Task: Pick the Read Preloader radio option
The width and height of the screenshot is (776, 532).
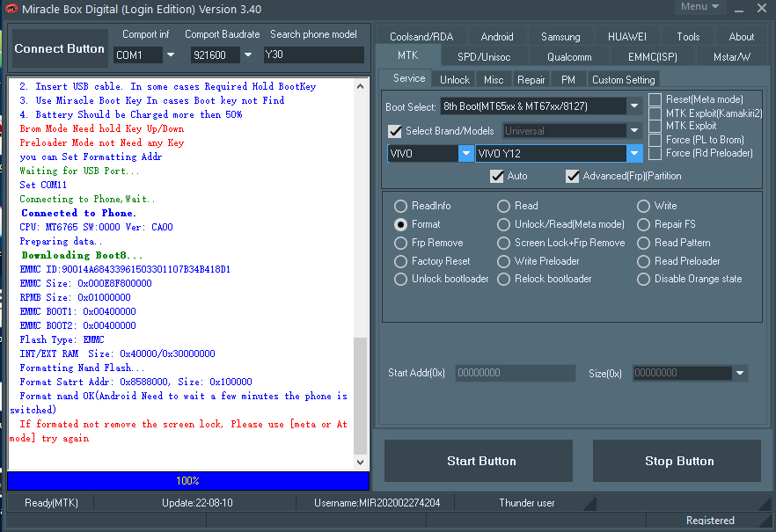Action: 643,261
